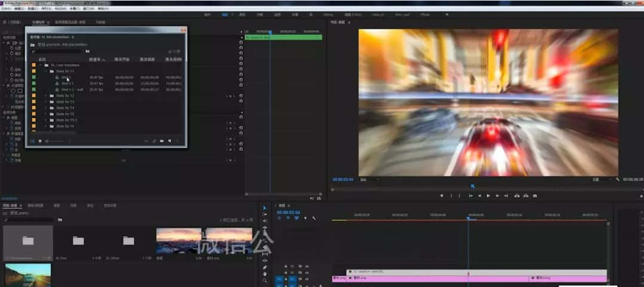Step forward one frame in Program monitor
This screenshot has height=287, width=644.
(497, 196)
